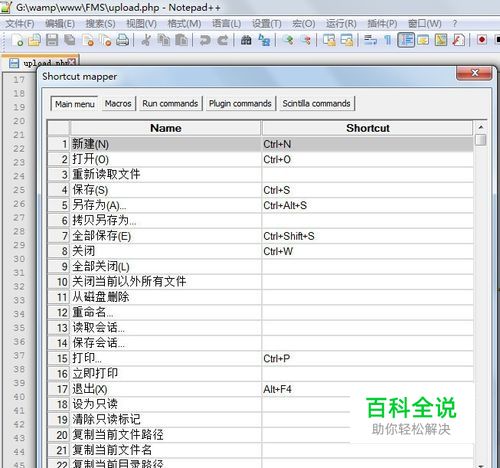This screenshot has width=500, height=468.
Task: Click the Save All toolbar icon
Action: click(70, 40)
